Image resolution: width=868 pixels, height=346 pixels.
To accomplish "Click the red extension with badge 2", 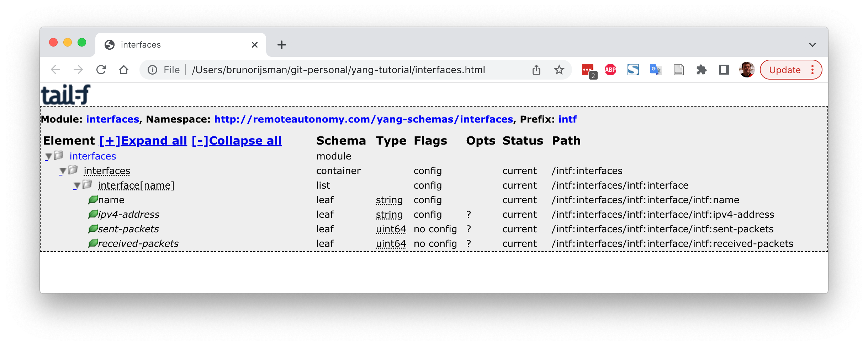I will coord(588,70).
